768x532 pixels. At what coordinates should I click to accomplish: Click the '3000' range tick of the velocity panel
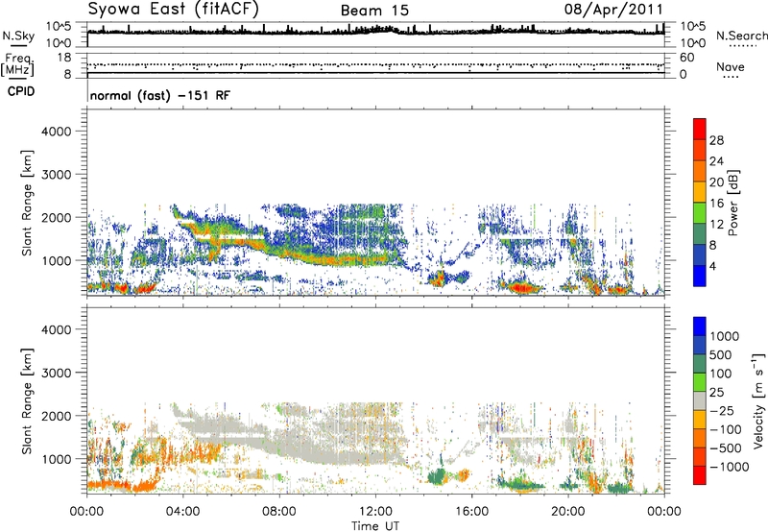click(57, 373)
